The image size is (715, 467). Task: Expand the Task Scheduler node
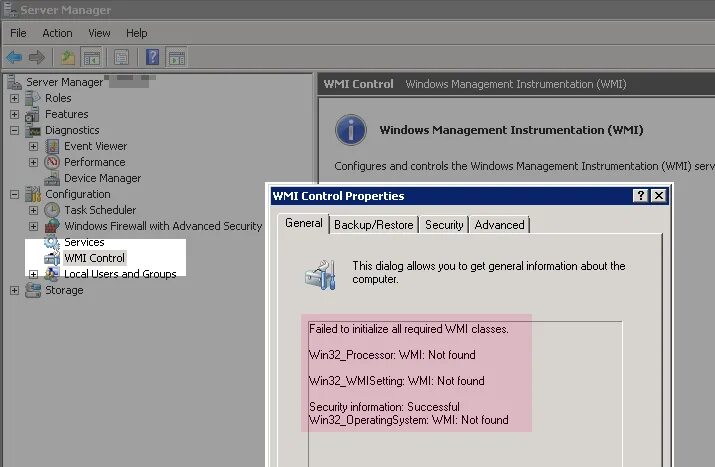point(33,210)
